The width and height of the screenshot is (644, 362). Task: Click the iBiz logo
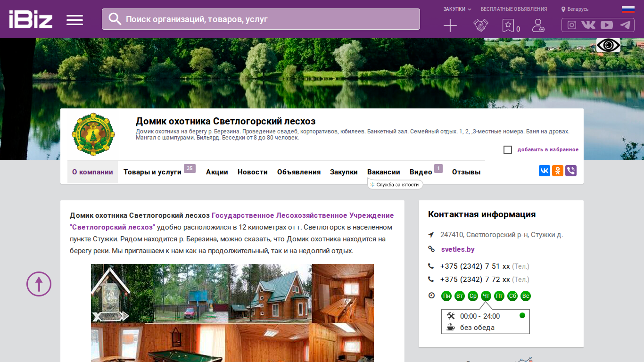(31, 19)
